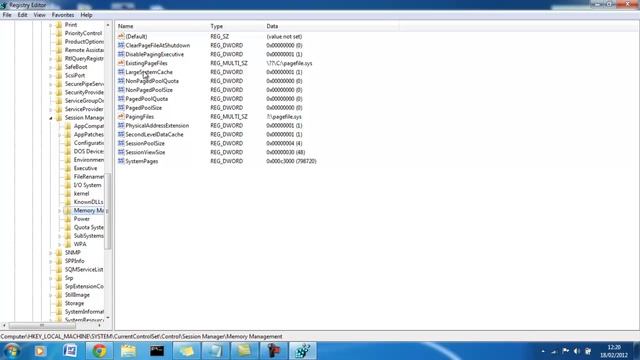Screen dimensions: 640x360
Task: Click the SystemPages DWORD icon
Action: coord(121,161)
